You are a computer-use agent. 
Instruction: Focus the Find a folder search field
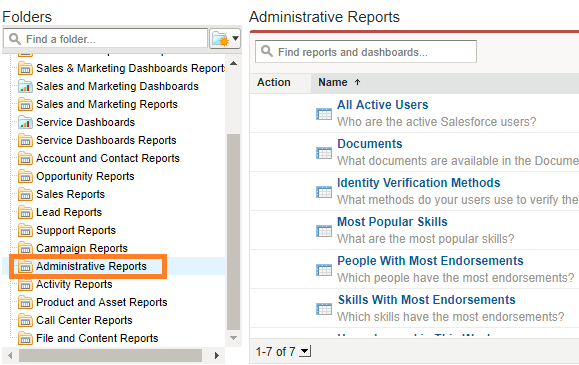(106, 38)
